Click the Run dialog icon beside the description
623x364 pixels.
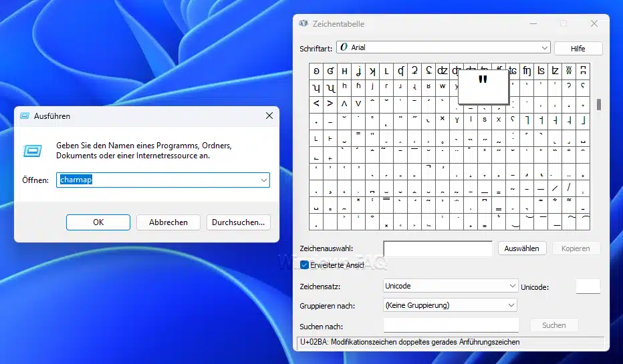click(33, 151)
